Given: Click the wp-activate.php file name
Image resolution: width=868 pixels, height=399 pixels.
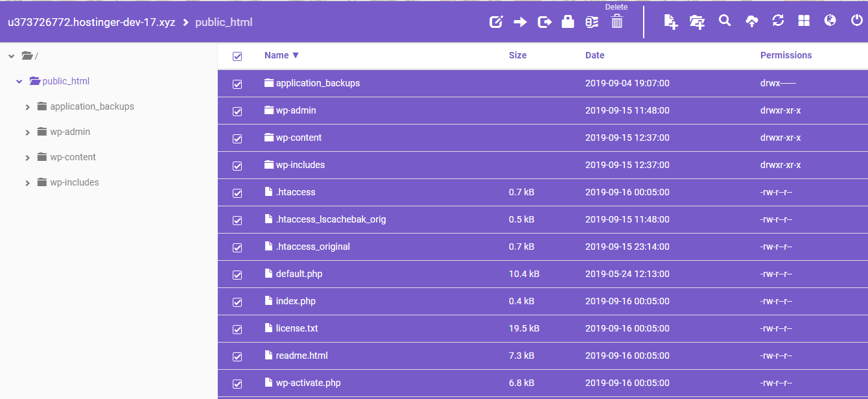Looking at the screenshot, I should pos(308,383).
